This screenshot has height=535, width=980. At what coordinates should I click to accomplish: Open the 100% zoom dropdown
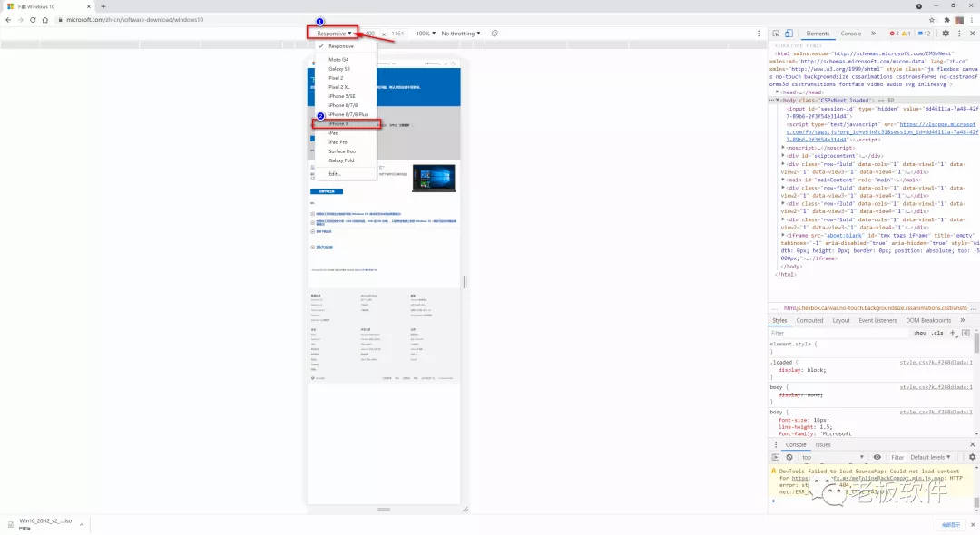[x=424, y=33]
